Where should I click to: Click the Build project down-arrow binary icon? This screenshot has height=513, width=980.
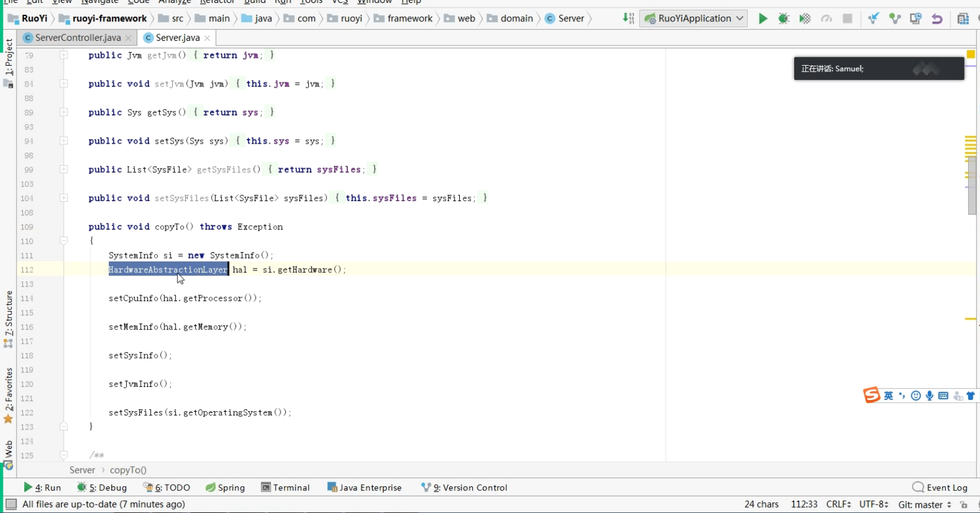[628, 19]
